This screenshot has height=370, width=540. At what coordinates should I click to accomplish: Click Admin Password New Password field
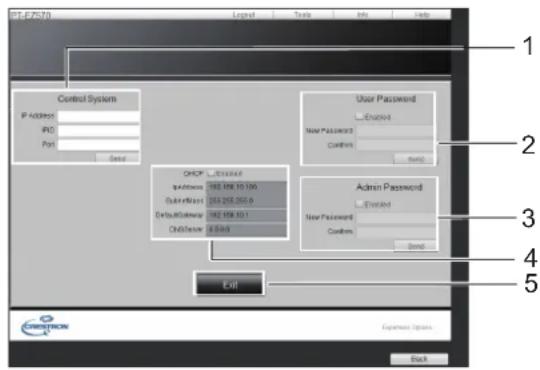coord(396,218)
